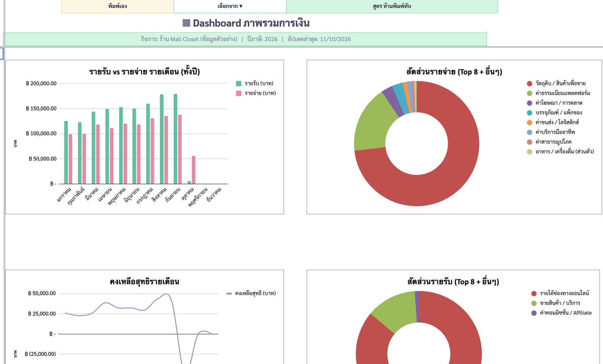Click the 'พิมพ์เอง' yellow legend cell

(x=117, y=6)
